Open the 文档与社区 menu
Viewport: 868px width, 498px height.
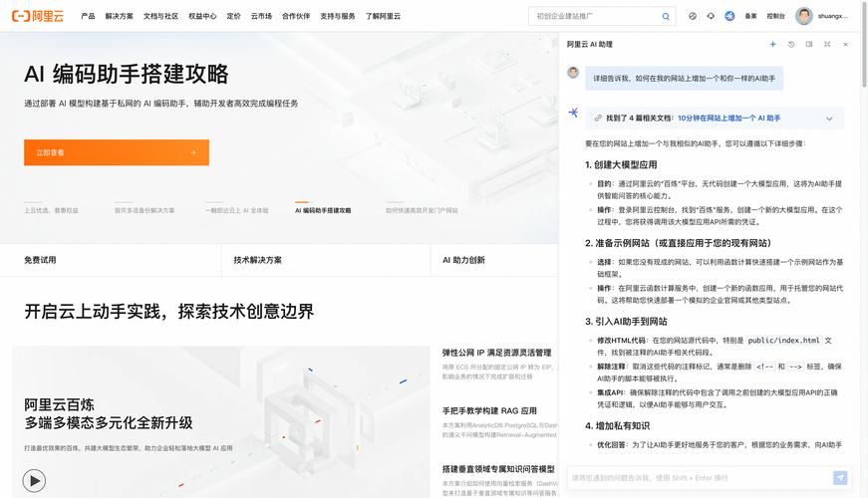coord(161,16)
